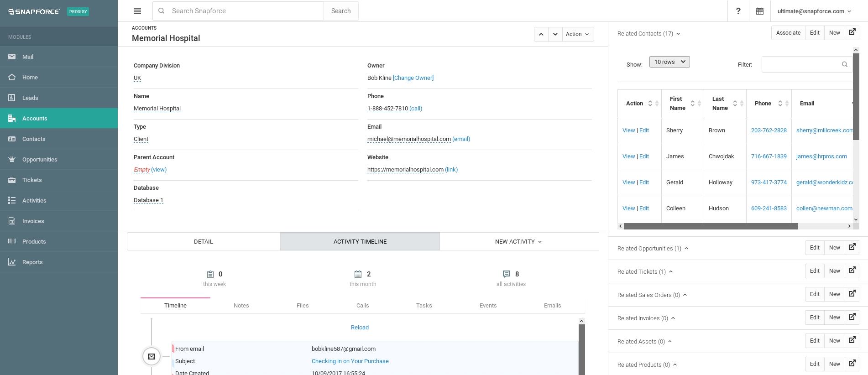
Task: Open Related Opportunities pop-out icon
Action: (852, 247)
